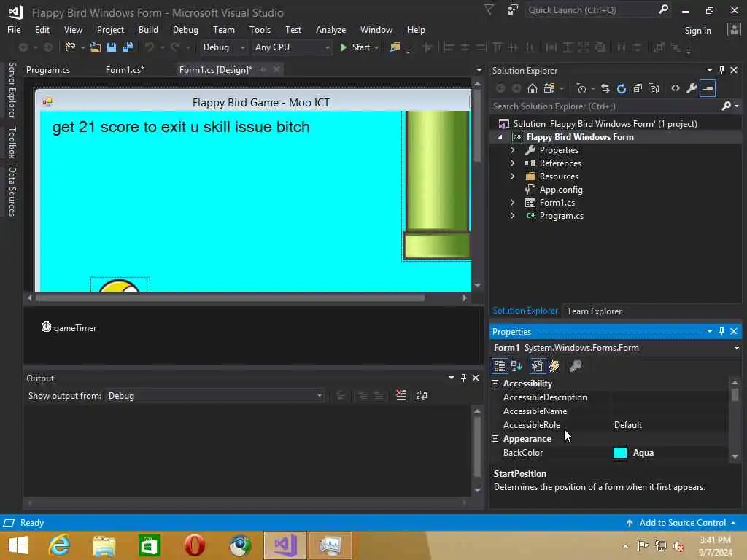Expand the Properties node in Solution Explorer
Screen dimensions: 747x560
(x=512, y=150)
